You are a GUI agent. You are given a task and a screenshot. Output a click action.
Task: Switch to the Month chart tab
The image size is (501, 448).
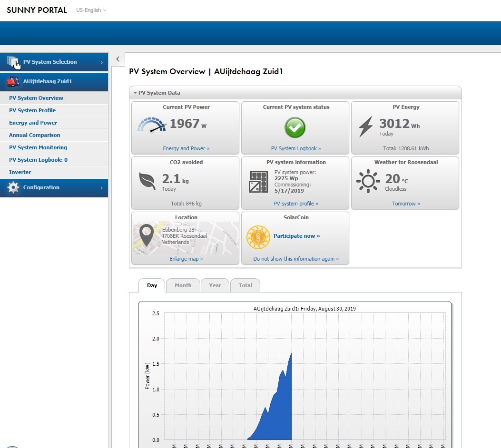183,285
